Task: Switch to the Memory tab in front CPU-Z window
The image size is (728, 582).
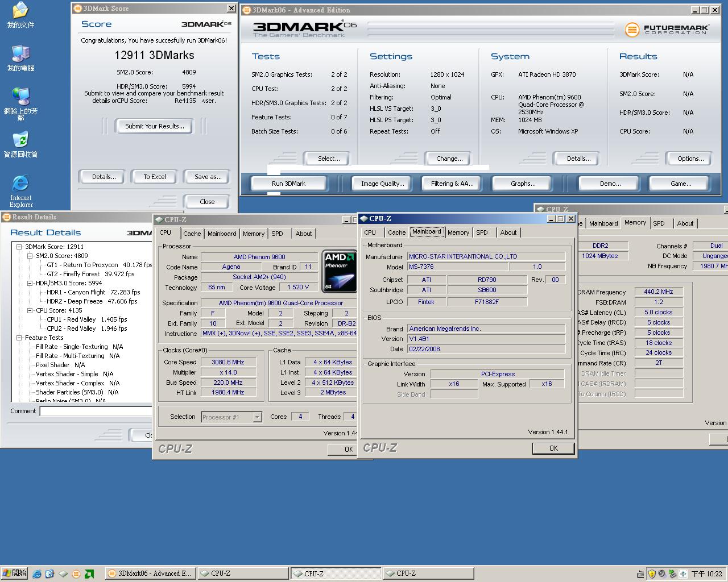Action: [458, 232]
